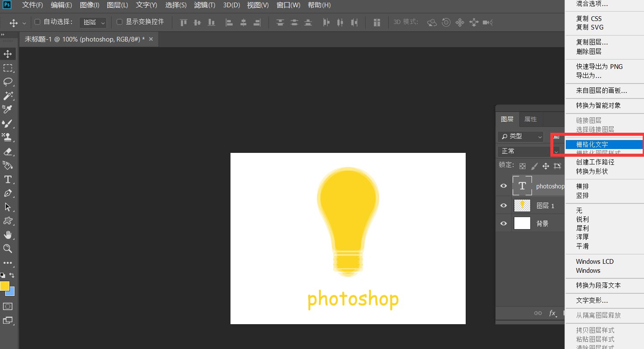
Task: Enable the 自动选择 checkbox
Action: tap(37, 22)
